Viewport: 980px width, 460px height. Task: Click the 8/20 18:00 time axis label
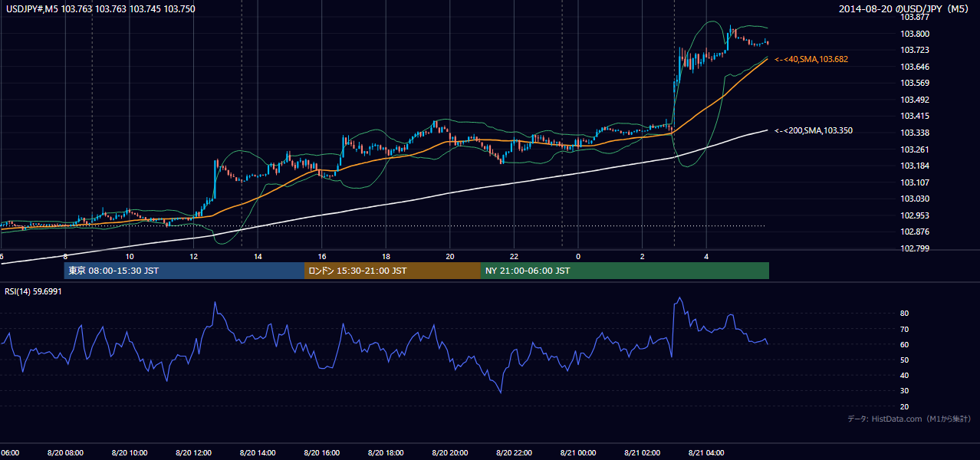(386, 453)
